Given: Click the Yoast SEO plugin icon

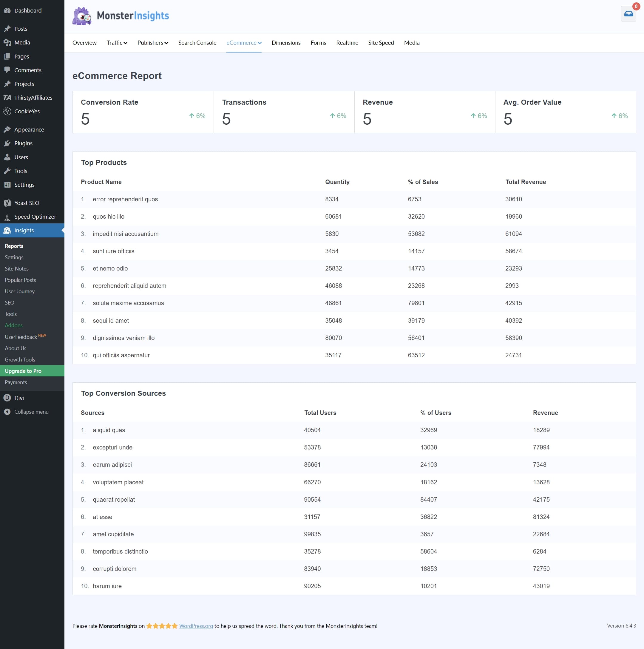Looking at the screenshot, I should click(8, 203).
